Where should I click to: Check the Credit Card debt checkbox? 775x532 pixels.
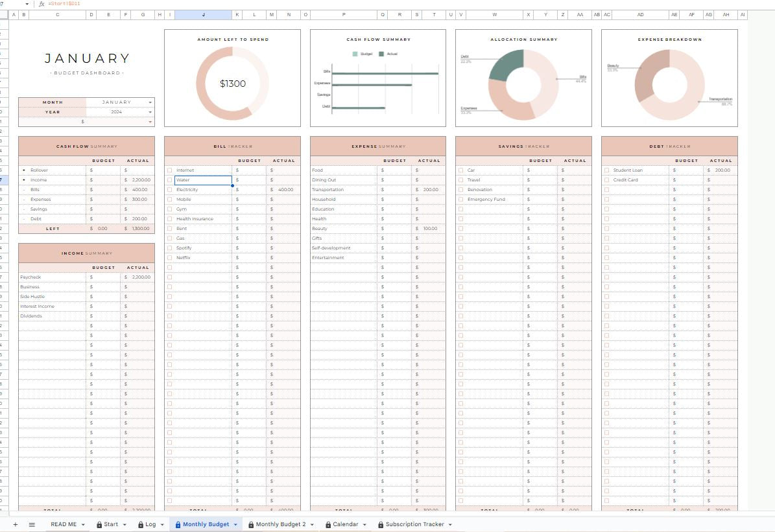[606, 179]
